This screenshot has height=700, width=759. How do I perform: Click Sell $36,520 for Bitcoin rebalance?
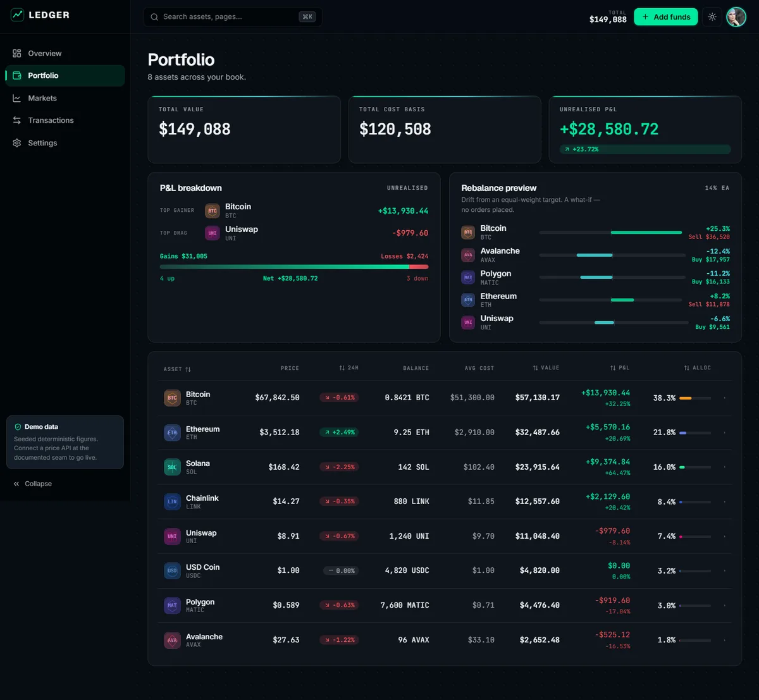(709, 237)
